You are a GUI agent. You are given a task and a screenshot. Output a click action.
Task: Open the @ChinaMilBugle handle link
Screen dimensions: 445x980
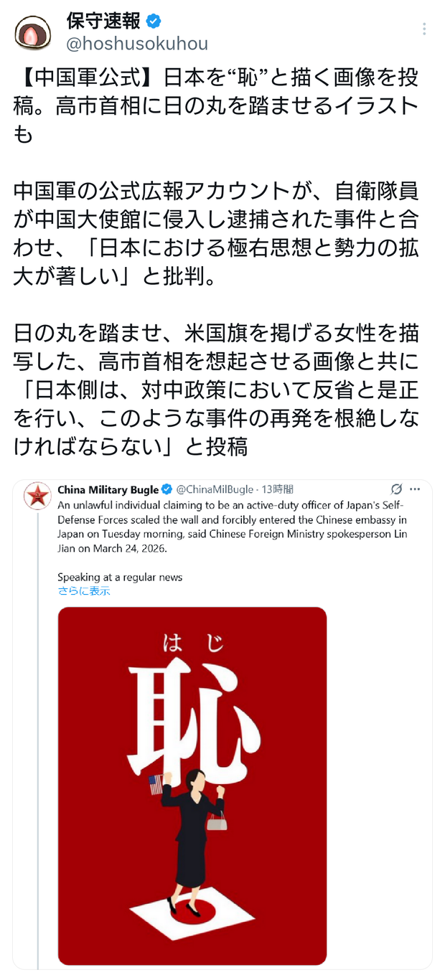pyautogui.click(x=213, y=489)
